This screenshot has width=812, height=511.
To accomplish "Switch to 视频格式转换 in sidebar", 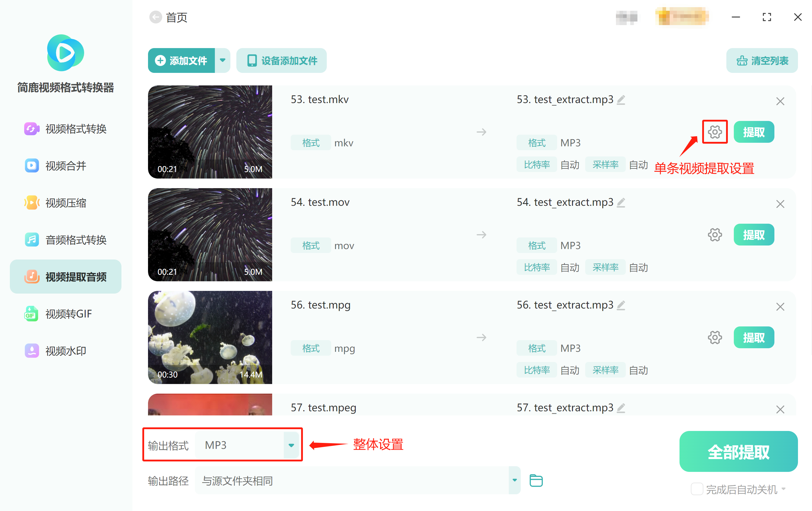I will [x=65, y=129].
